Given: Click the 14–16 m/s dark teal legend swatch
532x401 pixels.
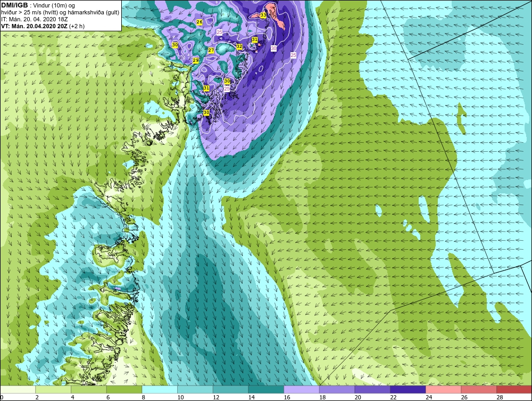Looking at the screenshot, I should [266, 389].
